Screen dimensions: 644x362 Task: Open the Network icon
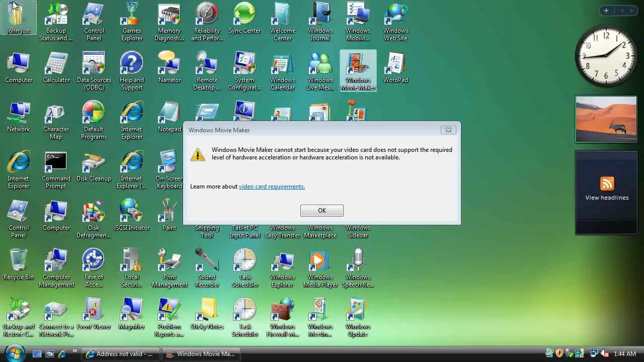click(x=19, y=117)
